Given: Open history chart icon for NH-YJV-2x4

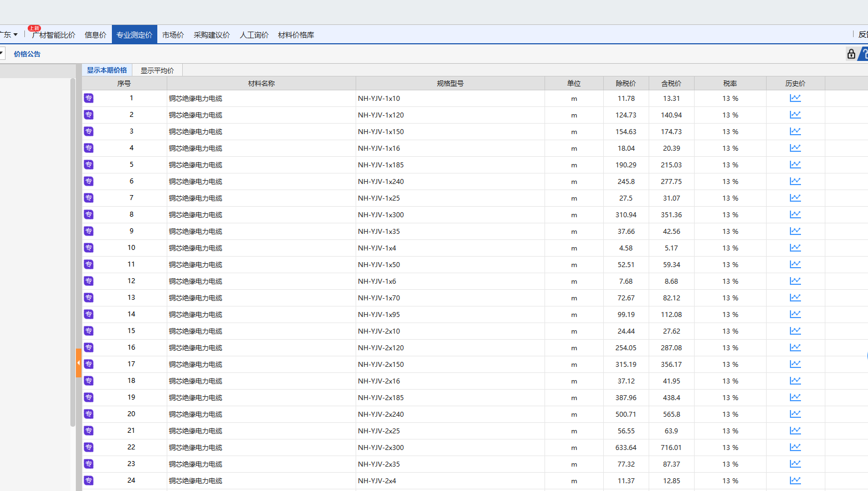Looking at the screenshot, I should point(795,480).
